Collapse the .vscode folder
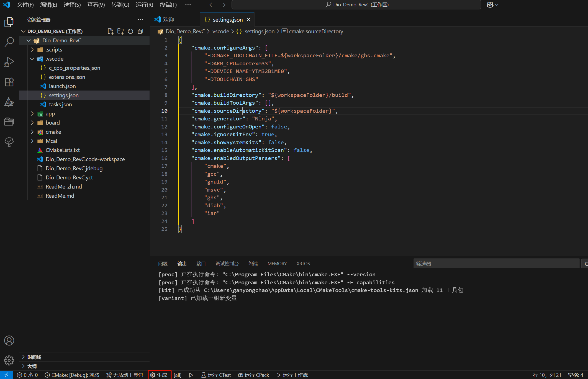 pos(32,59)
